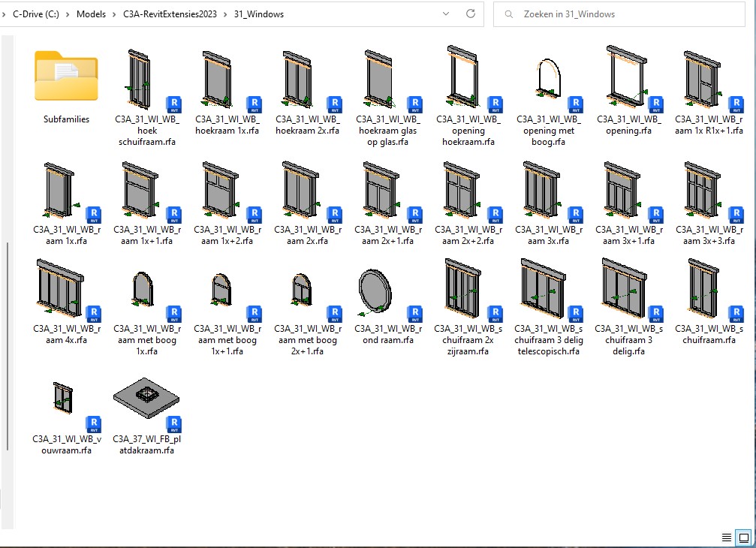The height and width of the screenshot is (548, 756).
Task: Navigate to Models in breadcrumb path
Action: [91, 14]
